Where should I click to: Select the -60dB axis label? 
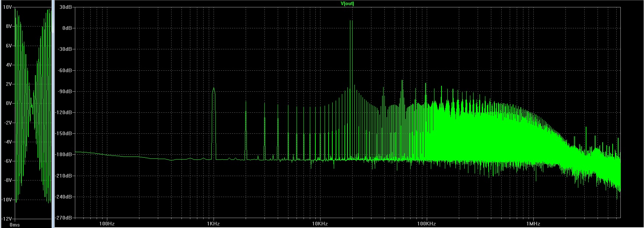point(65,70)
